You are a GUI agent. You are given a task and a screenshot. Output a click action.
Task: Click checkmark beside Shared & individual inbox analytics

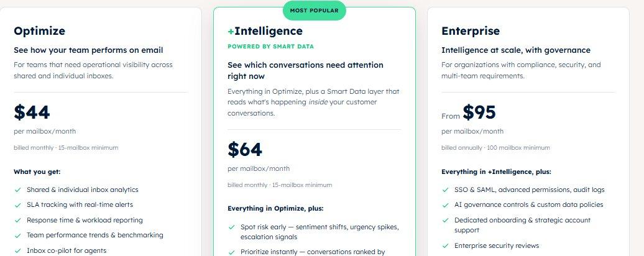point(17,190)
